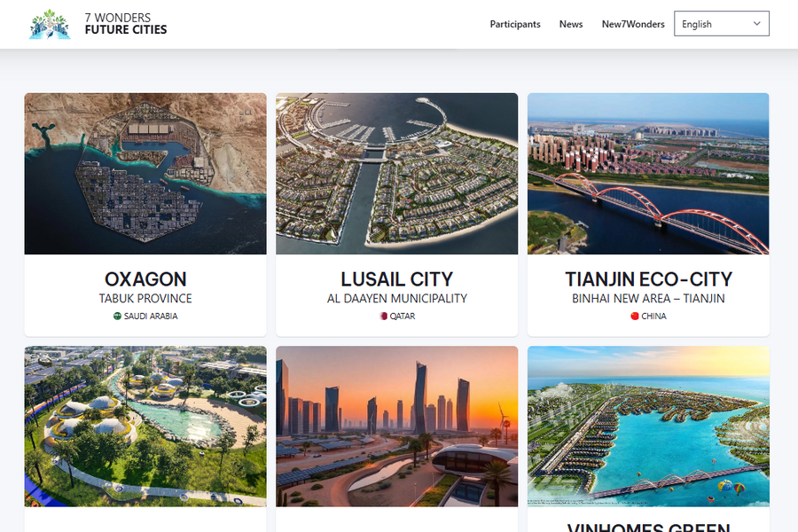
Task: Open the green park domes city image
Action: pos(145,426)
